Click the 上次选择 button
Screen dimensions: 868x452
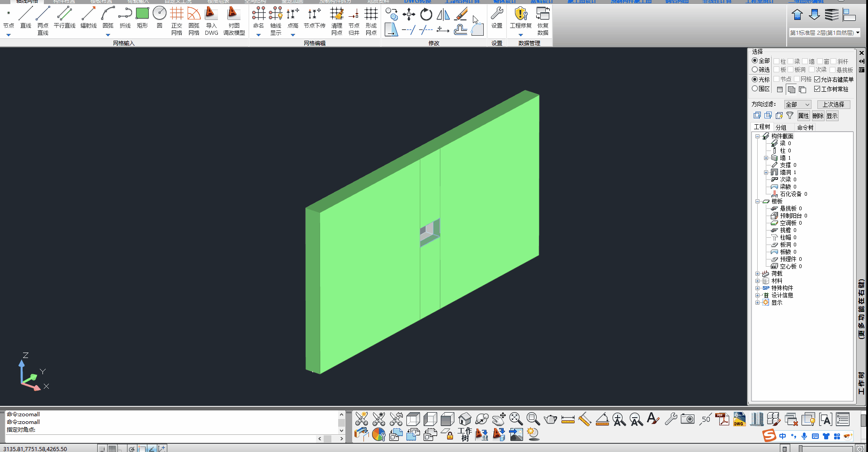[x=833, y=104]
